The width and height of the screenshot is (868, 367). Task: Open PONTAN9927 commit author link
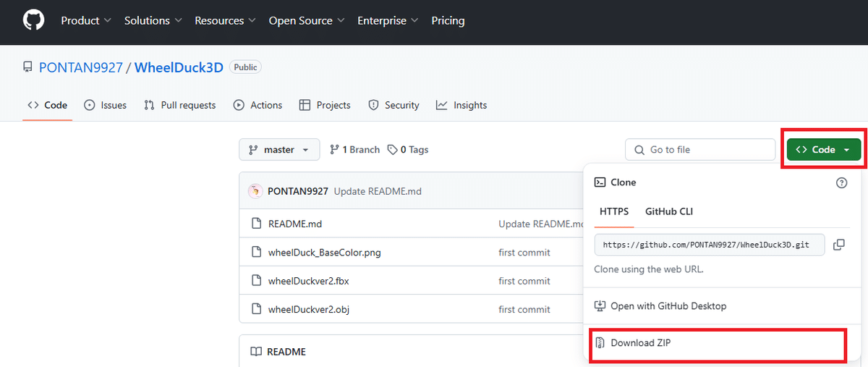coord(298,191)
